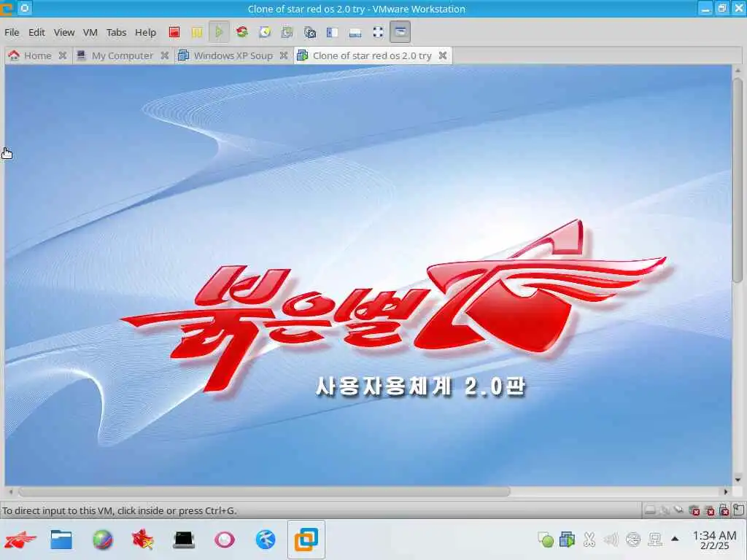This screenshot has height=560, width=747.
Task: Select Clone of star red os 2.0 try tab
Action: tap(372, 55)
